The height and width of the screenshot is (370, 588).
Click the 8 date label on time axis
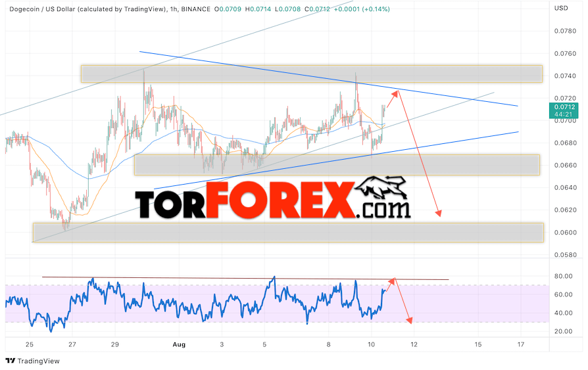click(328, 344)
